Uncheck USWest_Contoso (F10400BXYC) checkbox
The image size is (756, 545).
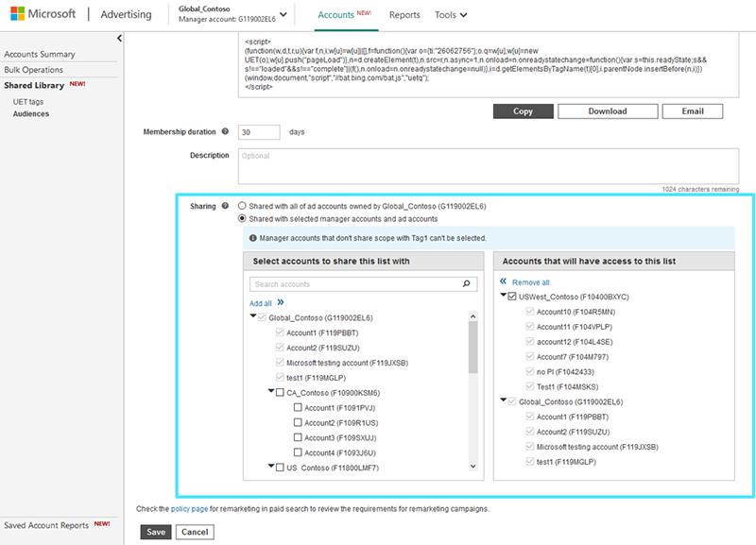point(512,297)
